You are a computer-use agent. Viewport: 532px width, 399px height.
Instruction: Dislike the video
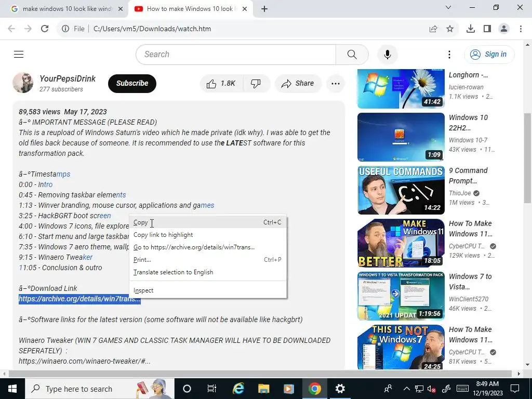pos(256,84)
